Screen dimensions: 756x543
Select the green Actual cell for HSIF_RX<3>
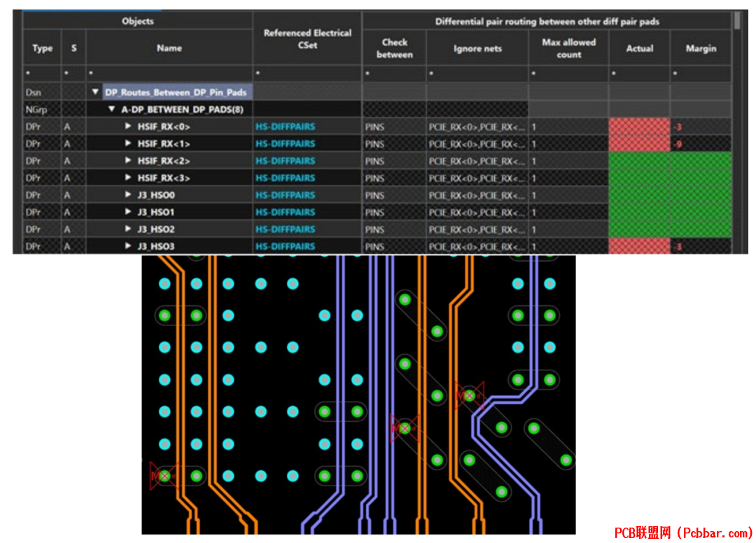(x=639, y=178)
